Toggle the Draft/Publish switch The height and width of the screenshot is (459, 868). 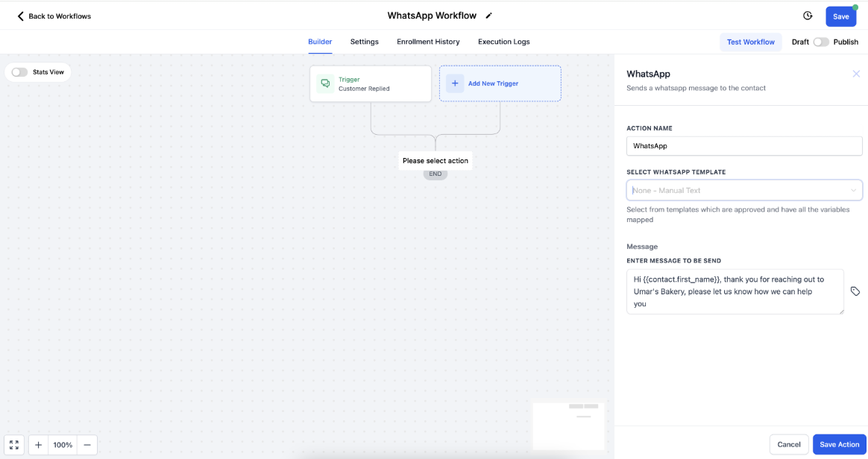tap(820, 42)
